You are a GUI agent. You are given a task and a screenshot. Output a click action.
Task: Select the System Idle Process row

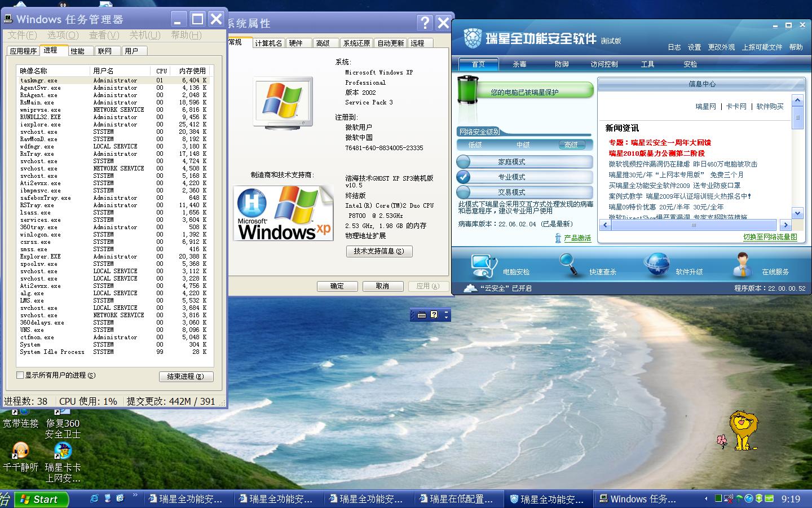113,352
